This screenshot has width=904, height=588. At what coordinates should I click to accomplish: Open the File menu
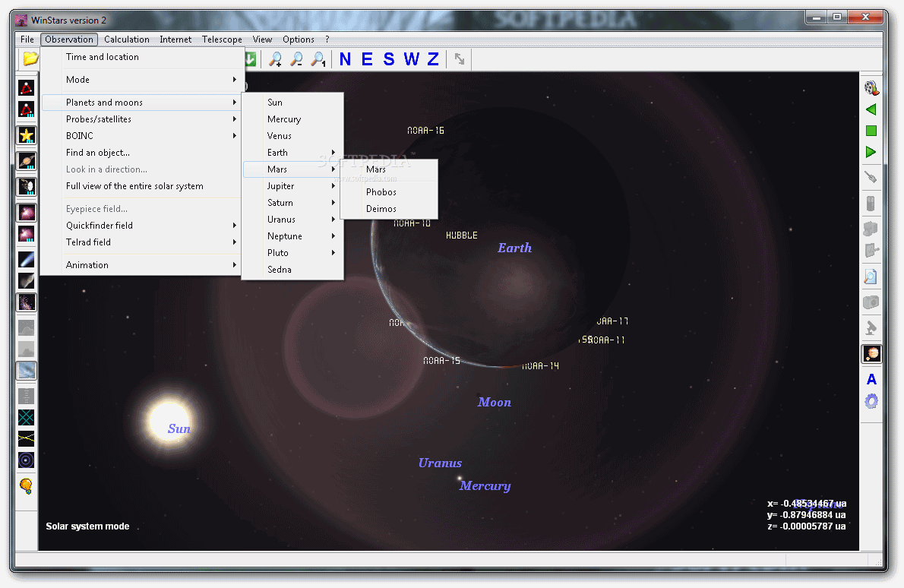pos(27,40)
